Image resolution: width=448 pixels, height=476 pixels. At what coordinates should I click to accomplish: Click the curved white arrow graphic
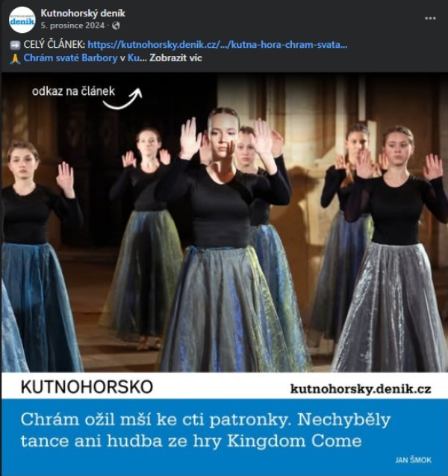click(x=122, y=99)
